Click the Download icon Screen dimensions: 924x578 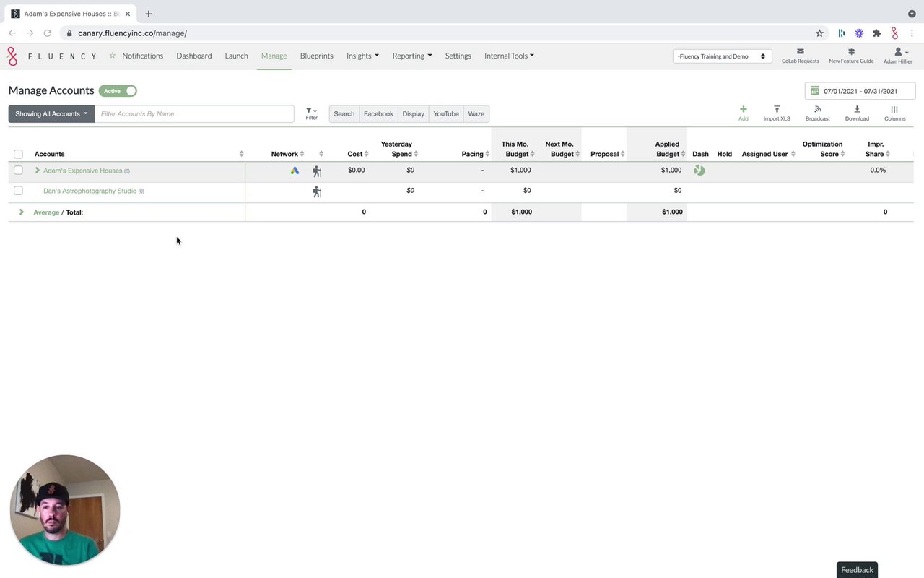pyautogui.click(x=857, y=109)
